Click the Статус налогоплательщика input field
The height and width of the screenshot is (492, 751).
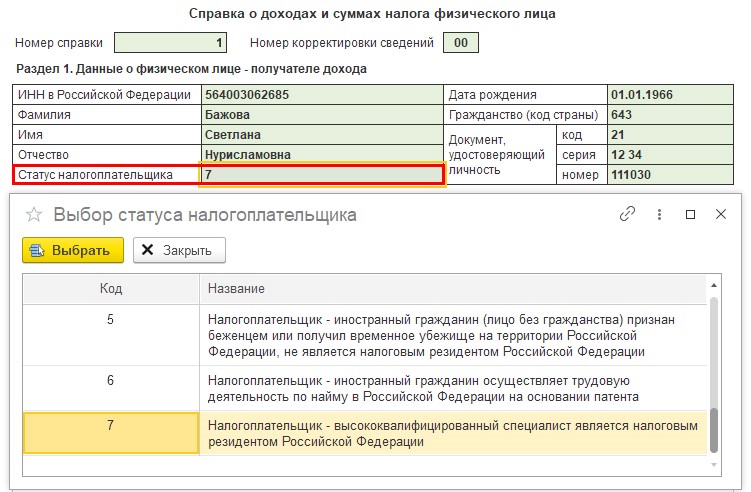point(321,174)
